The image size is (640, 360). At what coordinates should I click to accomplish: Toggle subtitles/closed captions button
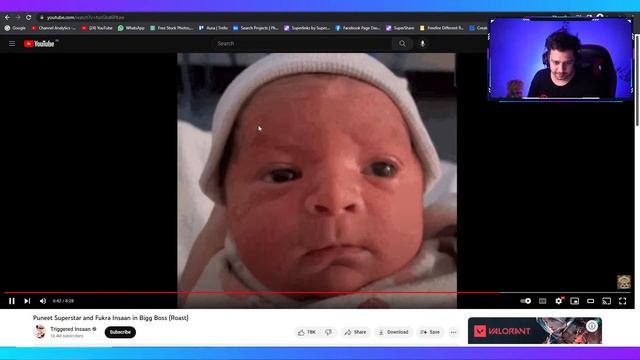(542, 301)
